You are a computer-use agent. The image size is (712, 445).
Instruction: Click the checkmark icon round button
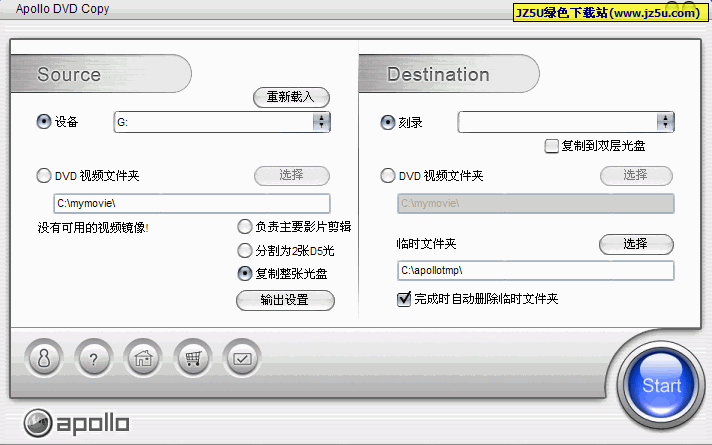tap(242, 358)
